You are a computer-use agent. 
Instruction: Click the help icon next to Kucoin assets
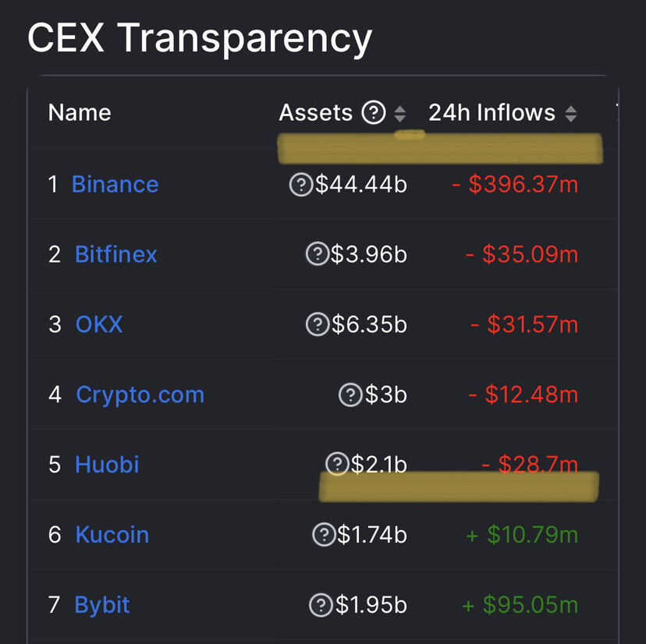tap(323, 535)
